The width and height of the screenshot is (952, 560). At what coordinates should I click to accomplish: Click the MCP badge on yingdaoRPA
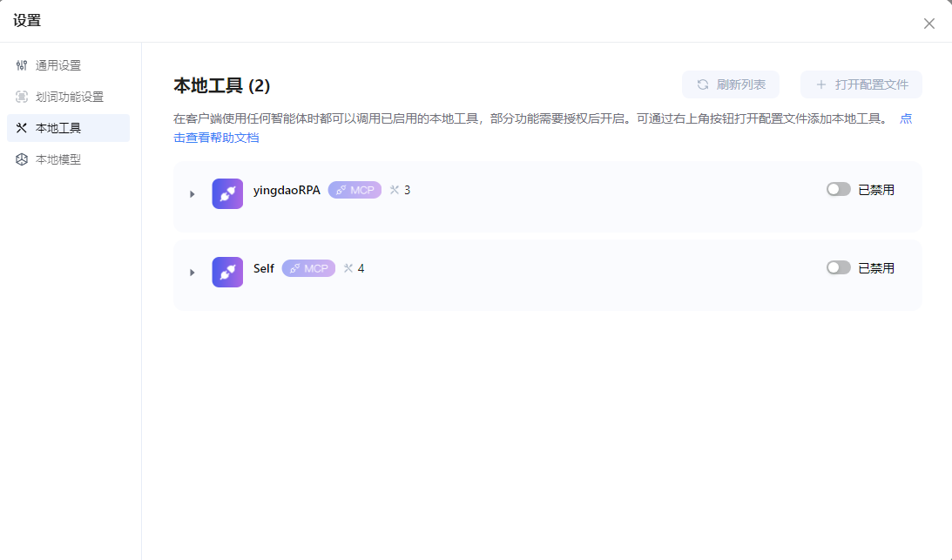pos(354,190)
